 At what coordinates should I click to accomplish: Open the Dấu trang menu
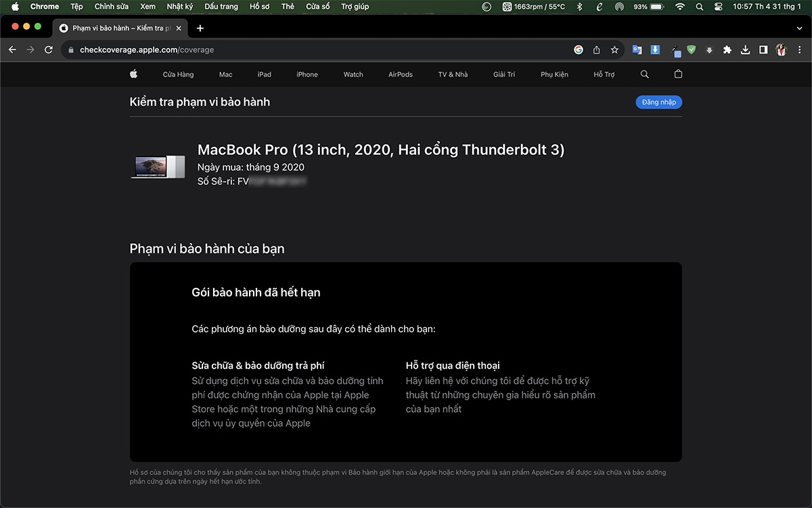221,7
